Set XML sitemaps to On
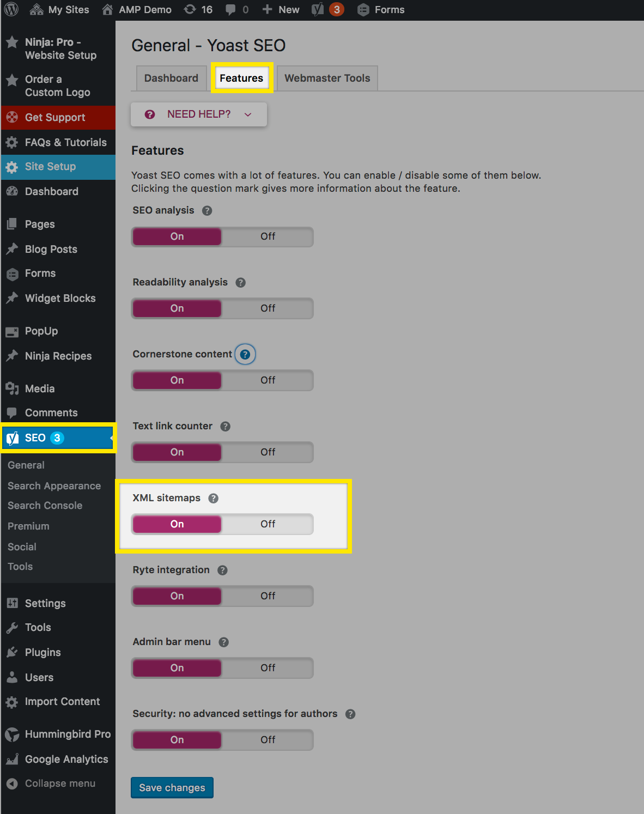644x814 pixels. [177, 524]
